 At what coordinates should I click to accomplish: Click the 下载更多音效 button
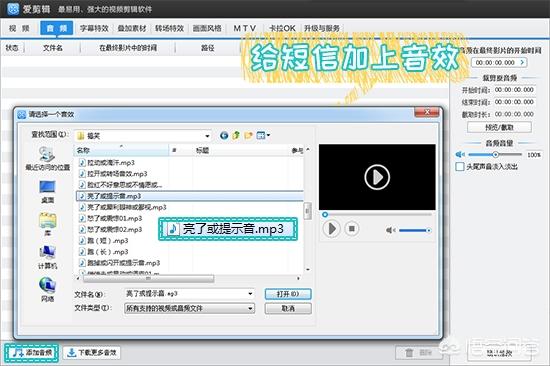pyautogui.click(x=92, y=352)
